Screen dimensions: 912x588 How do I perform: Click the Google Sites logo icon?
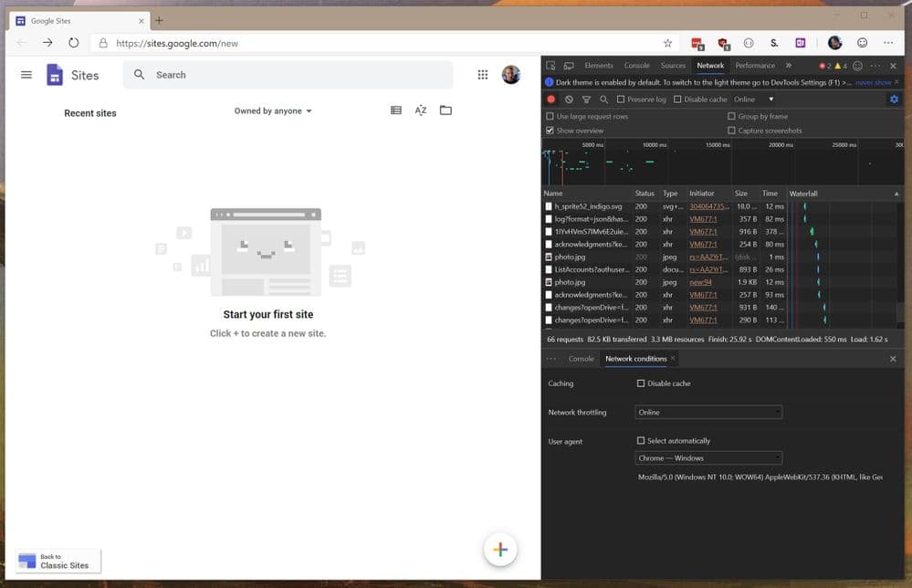point(55,75)
